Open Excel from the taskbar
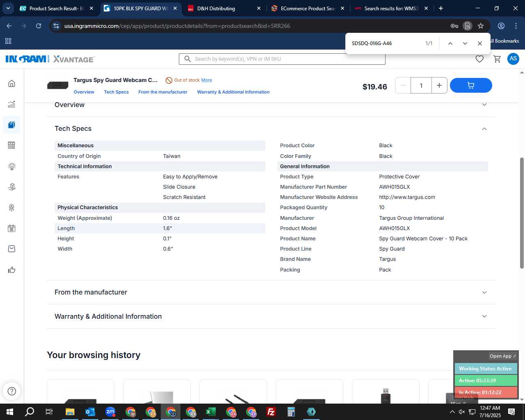The height and width of the screenshot is (420, 525). pos(210,412)
